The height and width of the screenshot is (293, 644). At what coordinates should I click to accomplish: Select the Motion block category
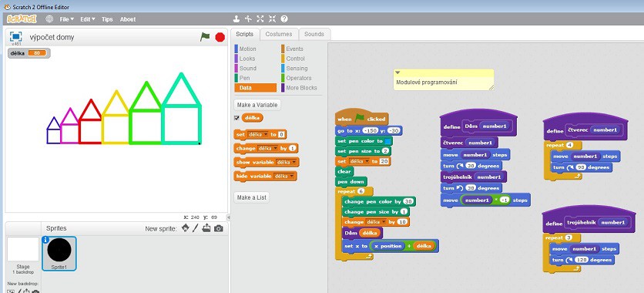[x=247, y=49]
